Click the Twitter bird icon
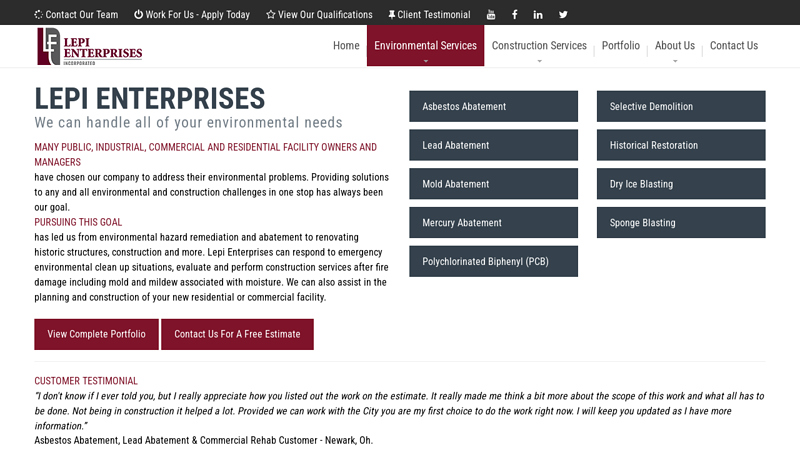This screenshot has height=450, width=800. pos(563,15)
